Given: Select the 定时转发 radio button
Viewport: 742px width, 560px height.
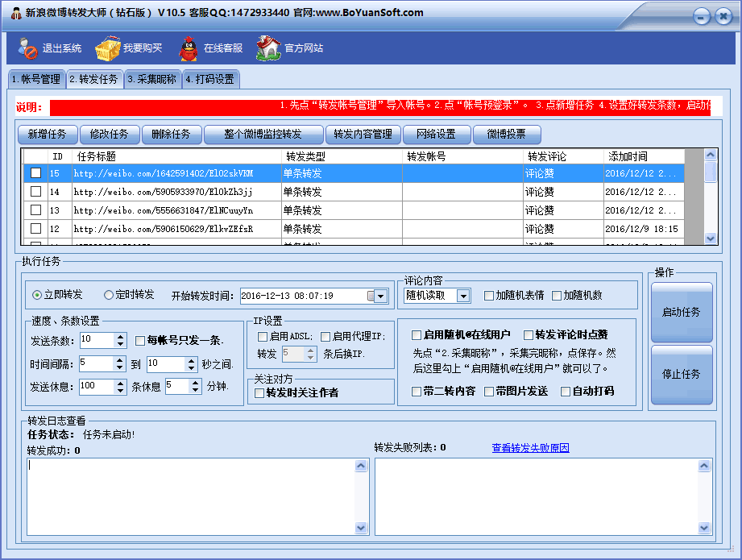Looking at the screenshot, I should click(109, 295).
